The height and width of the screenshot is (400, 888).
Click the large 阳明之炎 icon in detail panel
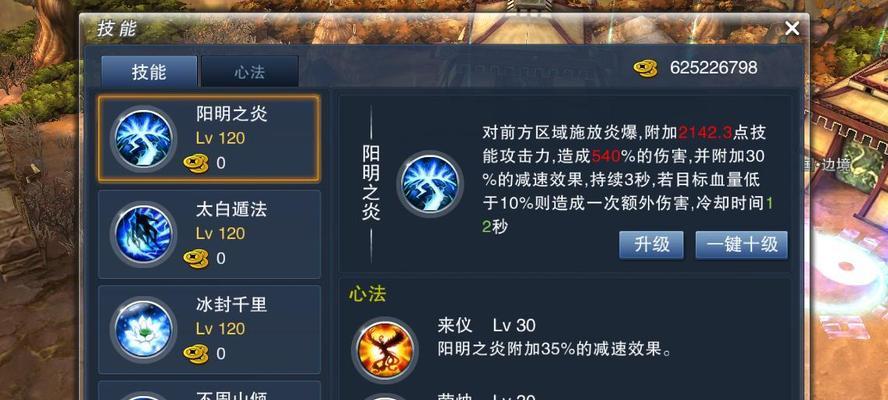tap(430, 184)
